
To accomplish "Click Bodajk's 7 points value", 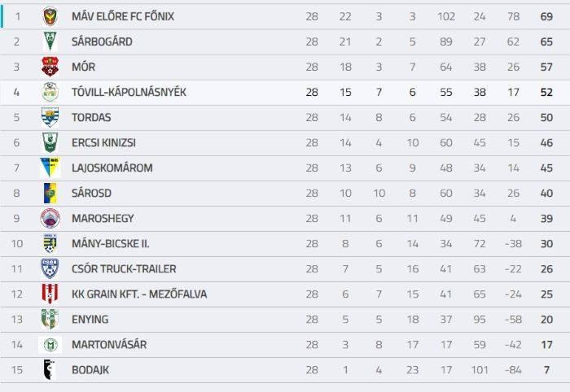I will pos(546,370).
